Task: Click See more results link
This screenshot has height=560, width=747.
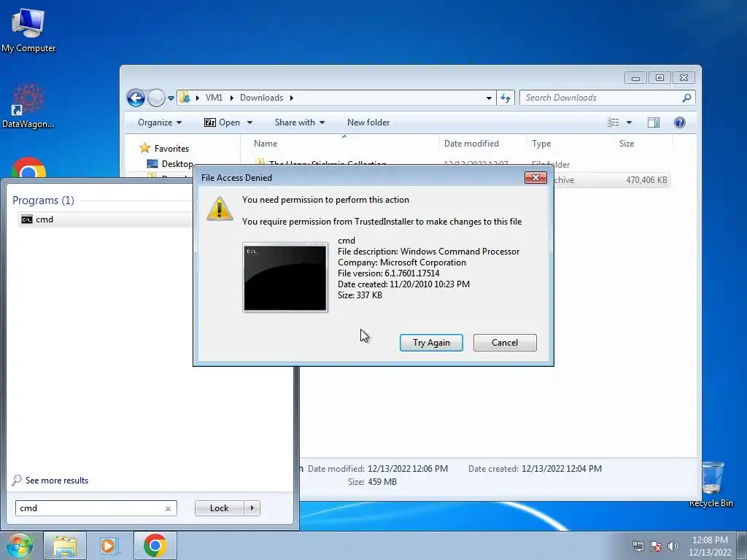Action: pos(57,481)
